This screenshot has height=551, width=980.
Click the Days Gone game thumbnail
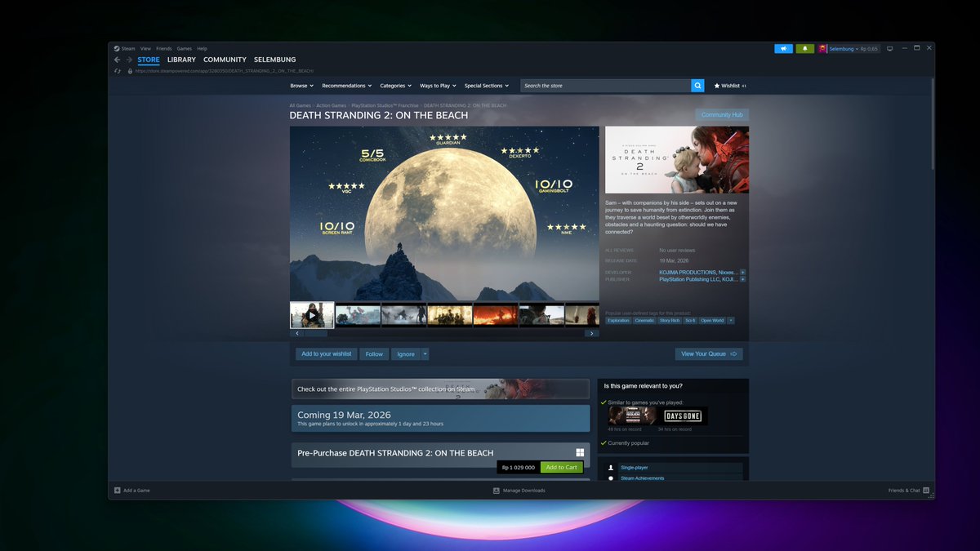tap(684, 416)
